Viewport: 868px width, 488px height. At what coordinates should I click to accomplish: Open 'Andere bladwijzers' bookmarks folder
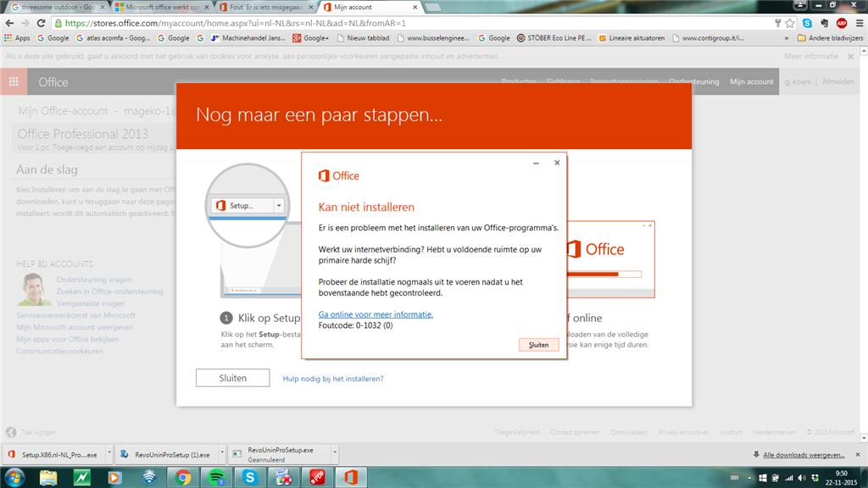(x=830, y=38)
